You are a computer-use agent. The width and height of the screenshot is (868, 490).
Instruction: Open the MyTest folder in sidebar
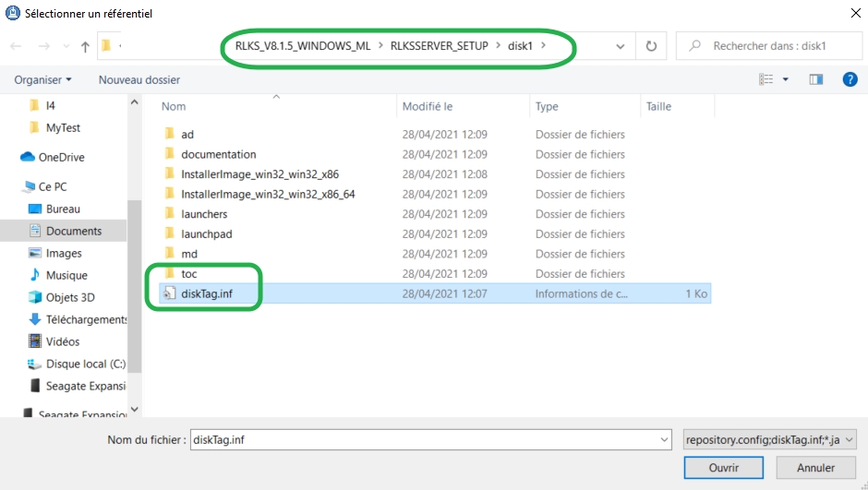63,127
